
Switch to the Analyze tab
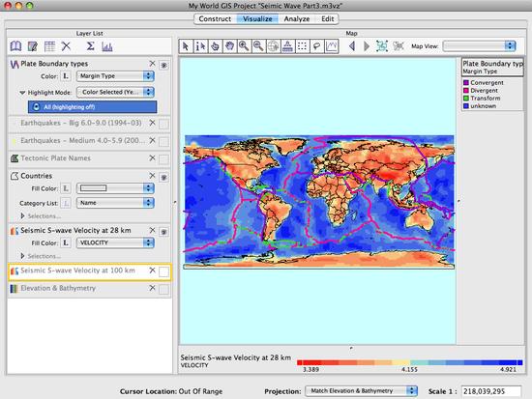click(x=297, y=19)
